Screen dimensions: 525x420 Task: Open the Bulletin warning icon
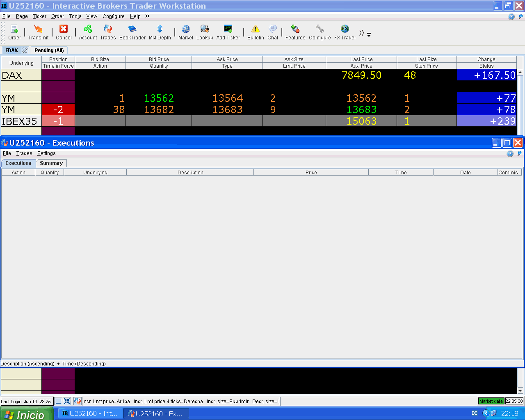256,29
